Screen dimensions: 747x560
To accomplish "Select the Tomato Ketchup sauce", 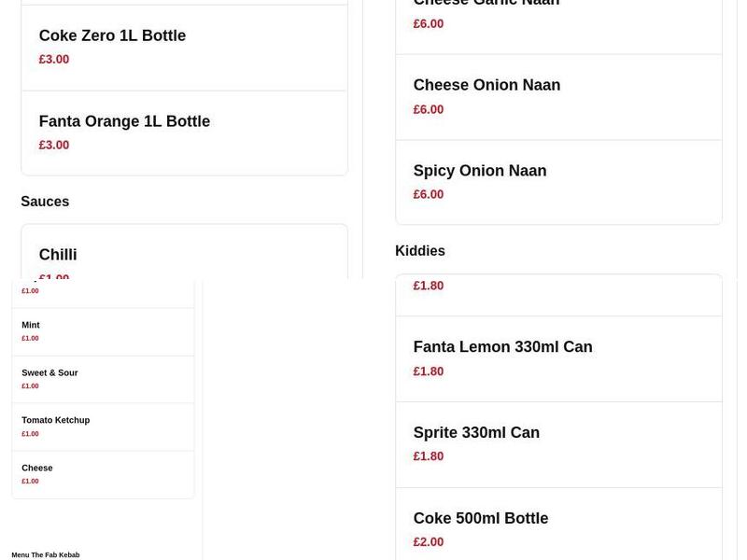I will (55, 420).
